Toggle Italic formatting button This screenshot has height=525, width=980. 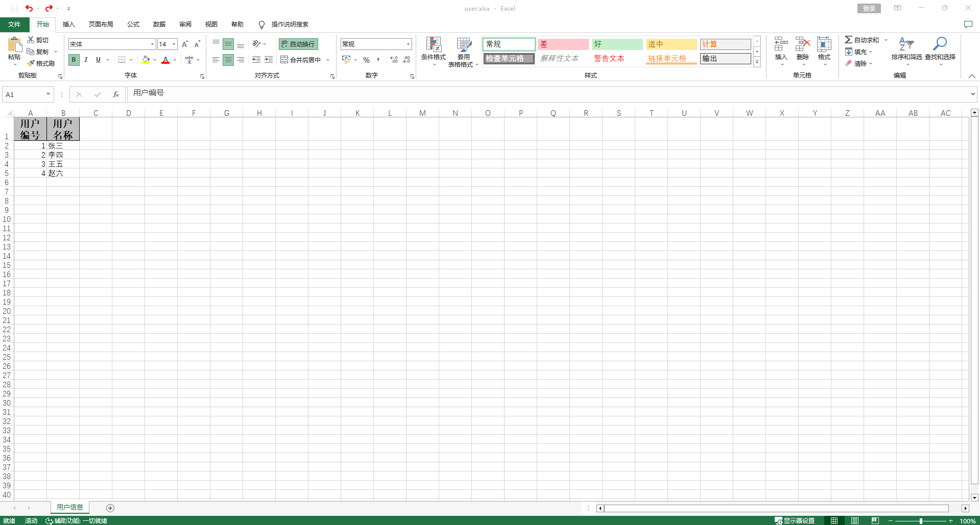click(x=86, y=60)
